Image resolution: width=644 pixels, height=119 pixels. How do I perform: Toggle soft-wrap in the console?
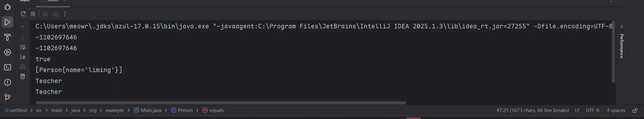tap(23, 47)
